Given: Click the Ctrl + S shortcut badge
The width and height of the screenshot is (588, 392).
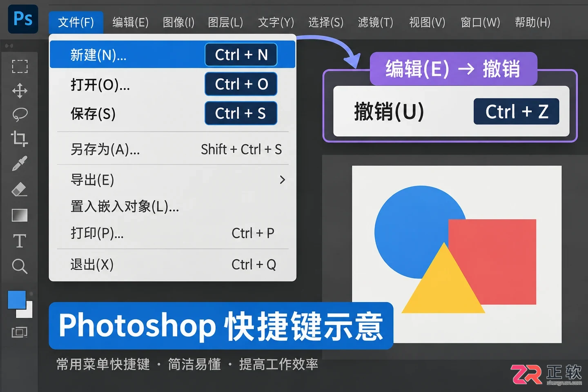Looking at the screenshot, I should (x=241, y=114).
